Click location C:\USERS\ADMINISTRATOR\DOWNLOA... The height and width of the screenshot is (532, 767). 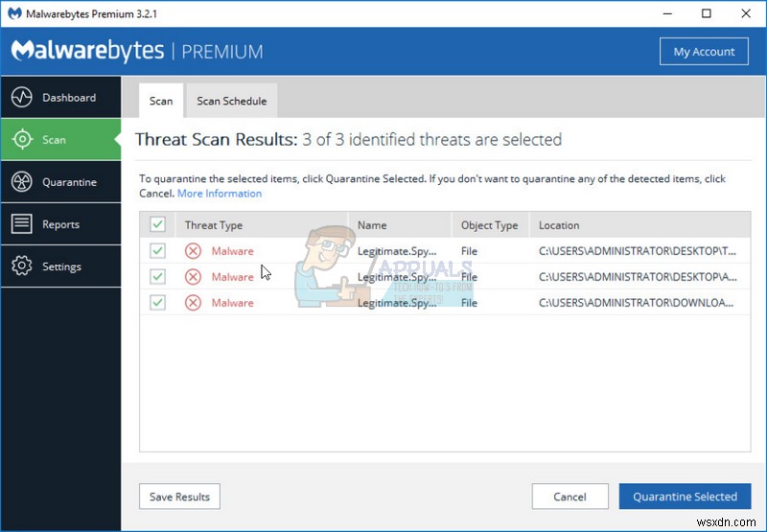point(637,303)
